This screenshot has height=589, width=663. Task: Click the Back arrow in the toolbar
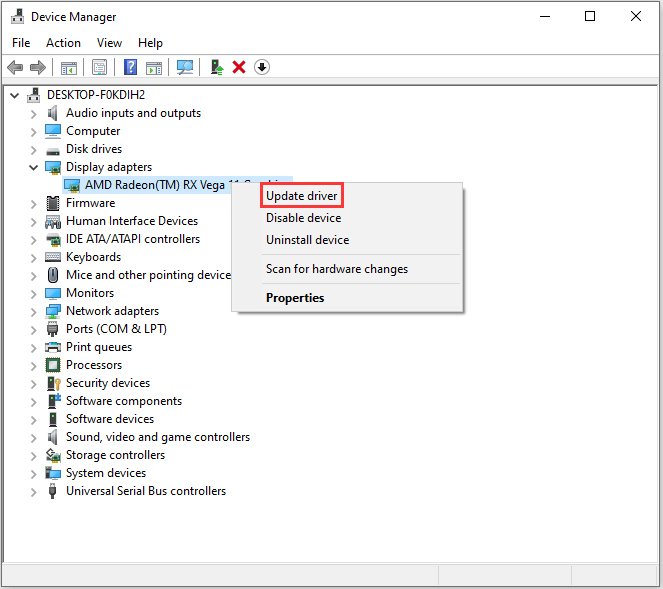[x=15, y=67]
